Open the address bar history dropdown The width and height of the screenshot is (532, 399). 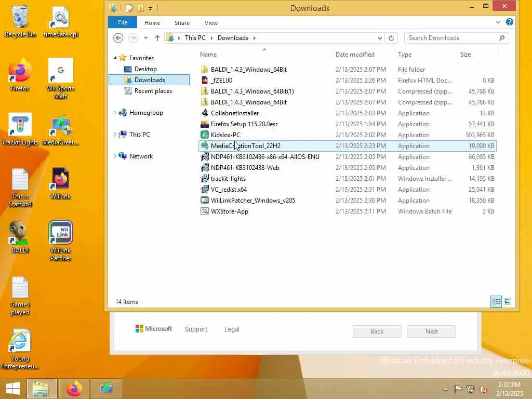pyautogui.click(x=380, y=38)
